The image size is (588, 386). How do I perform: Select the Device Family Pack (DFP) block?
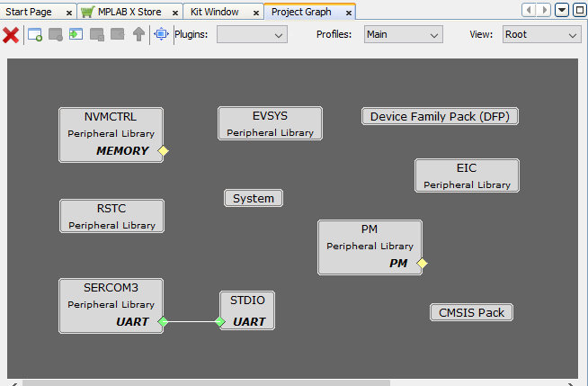click(441, 116)
